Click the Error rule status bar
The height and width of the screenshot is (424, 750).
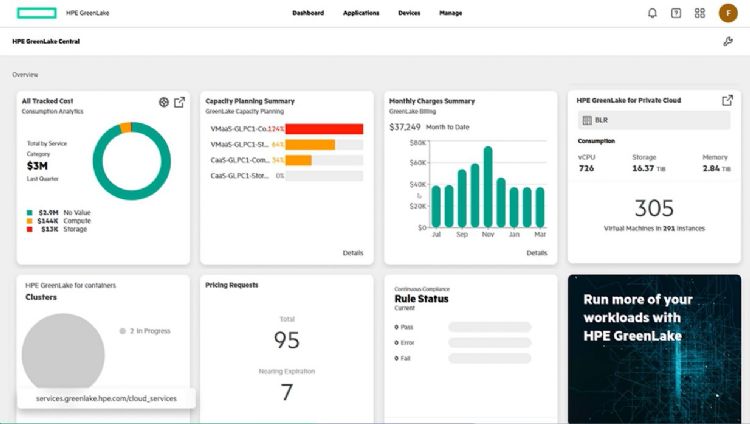coord(490,343)
